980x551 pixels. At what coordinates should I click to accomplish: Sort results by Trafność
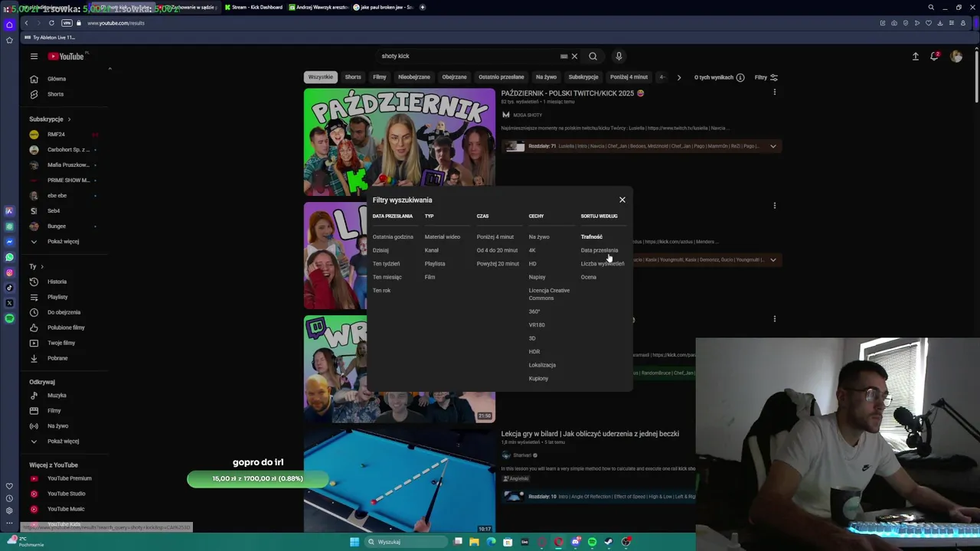(591, 237)
